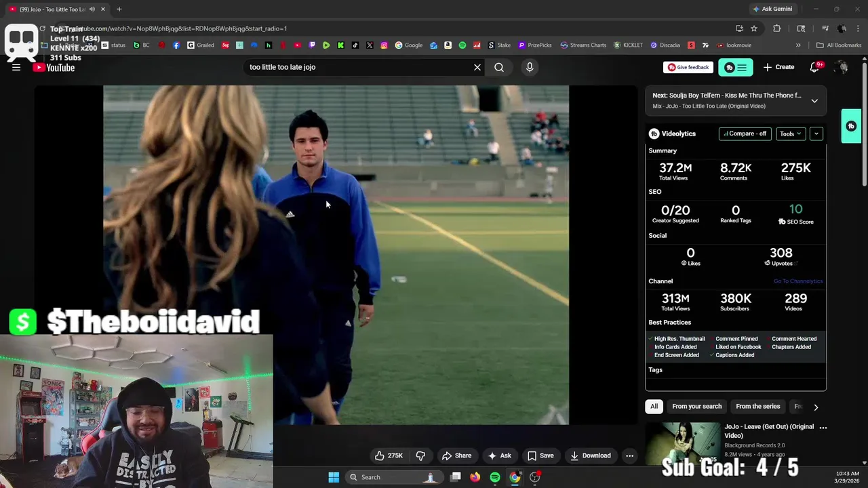Image resolution: width=868 pixels, height=488 pixels.
Task: Open the Instagram bookmark icon
Action: click(x=384, y=45)
